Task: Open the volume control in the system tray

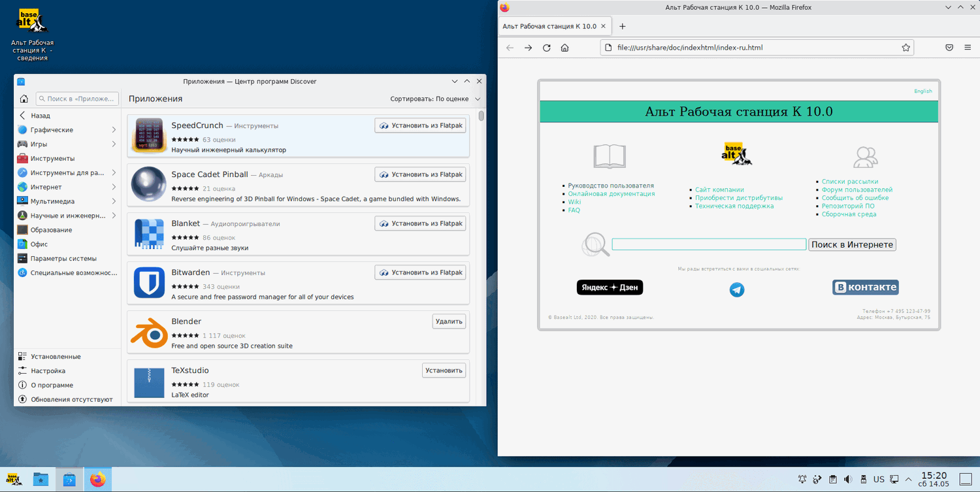Action: 848,480
